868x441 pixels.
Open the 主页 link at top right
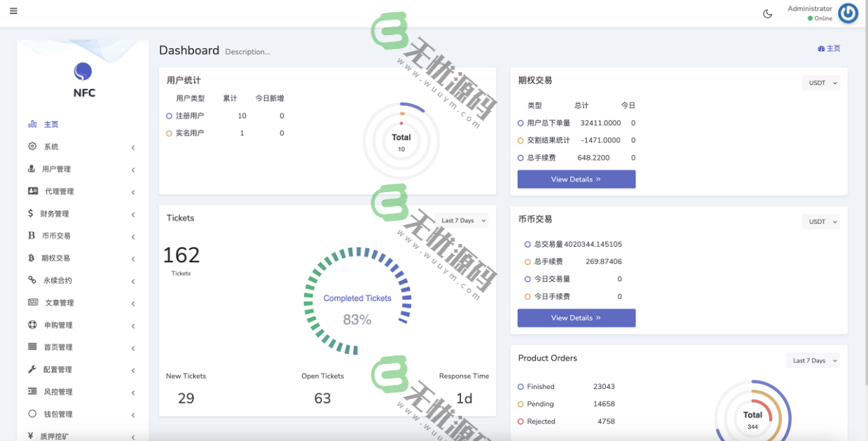(x=829, y=48)
